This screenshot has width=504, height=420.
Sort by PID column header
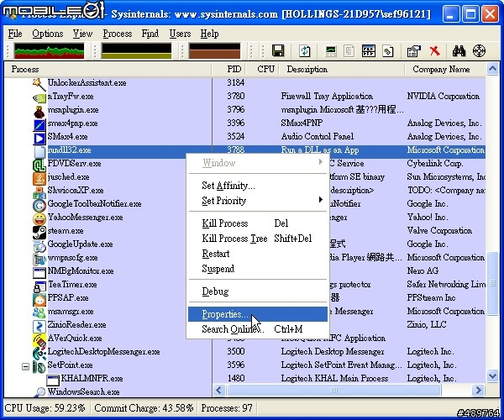click(228, 70)
